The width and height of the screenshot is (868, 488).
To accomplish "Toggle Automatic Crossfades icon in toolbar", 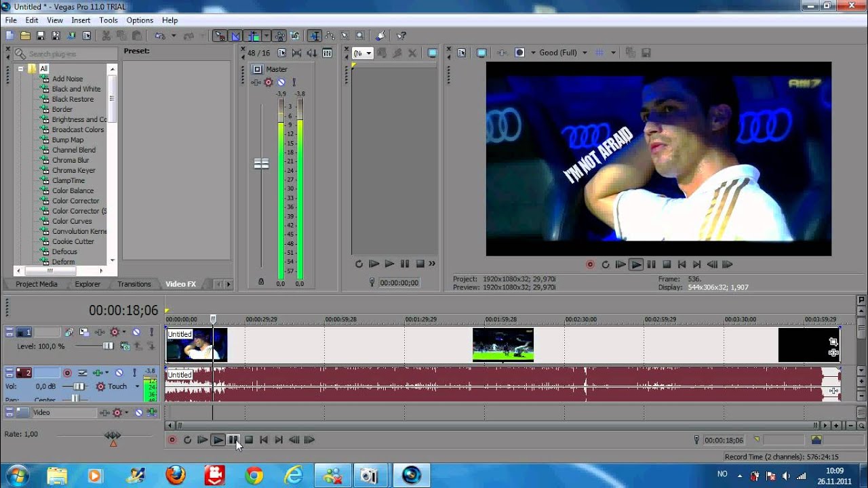I will click(x=235, y=35).
